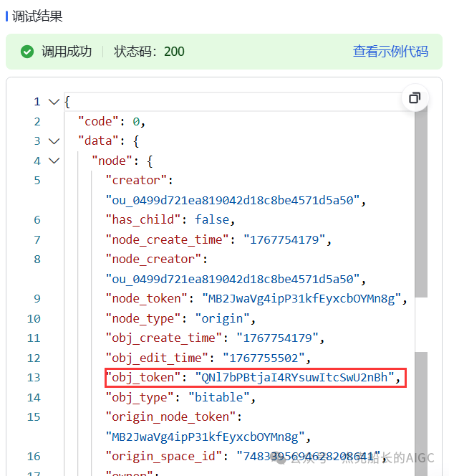The width and height of the screenshot is (449, 476).
Task: Click "obj_type": "bitable" line
Action: 180,397
